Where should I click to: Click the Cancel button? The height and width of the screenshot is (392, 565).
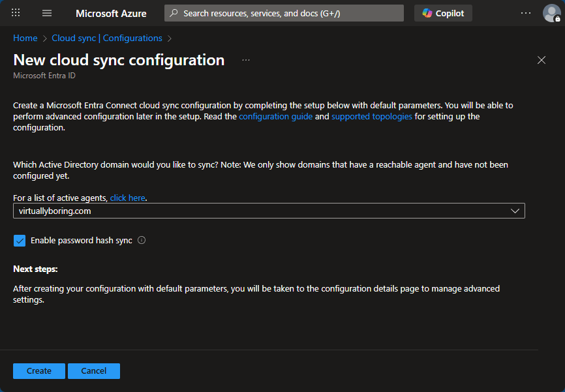pos(94,371)
